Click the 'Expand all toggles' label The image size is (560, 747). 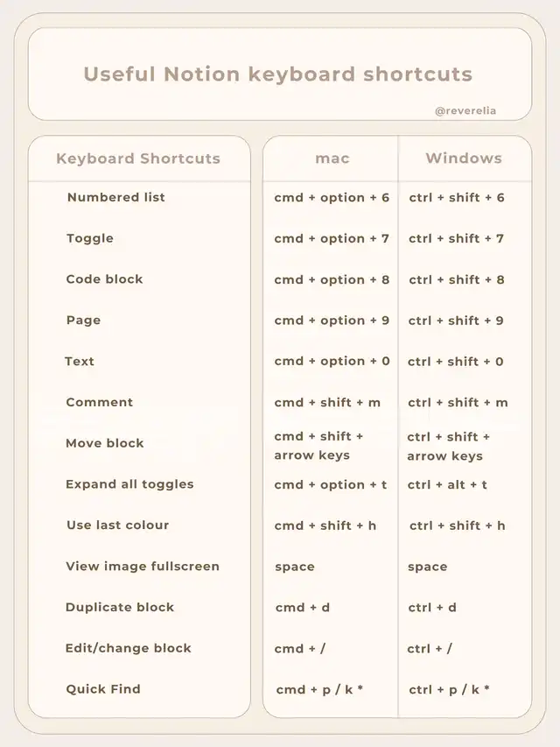pos(129,484)
